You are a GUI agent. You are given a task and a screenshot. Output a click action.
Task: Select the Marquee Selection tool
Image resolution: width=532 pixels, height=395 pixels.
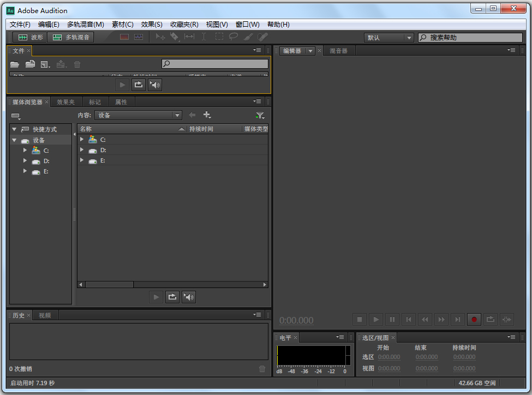click(219, 37)
